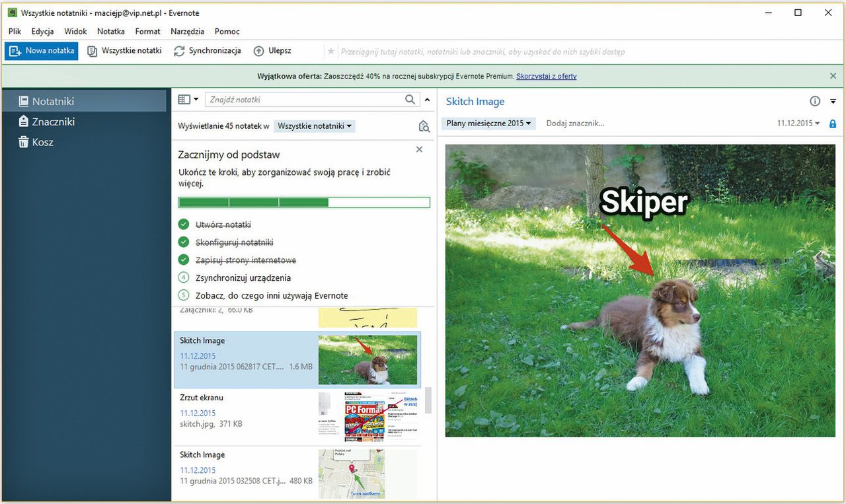Open the Format menu
This screenshot has width=846, height=504.
point(147,31)
